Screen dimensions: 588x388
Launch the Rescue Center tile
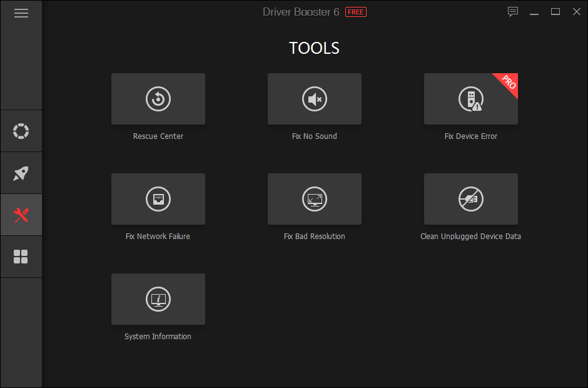click(x=158, y=99)
